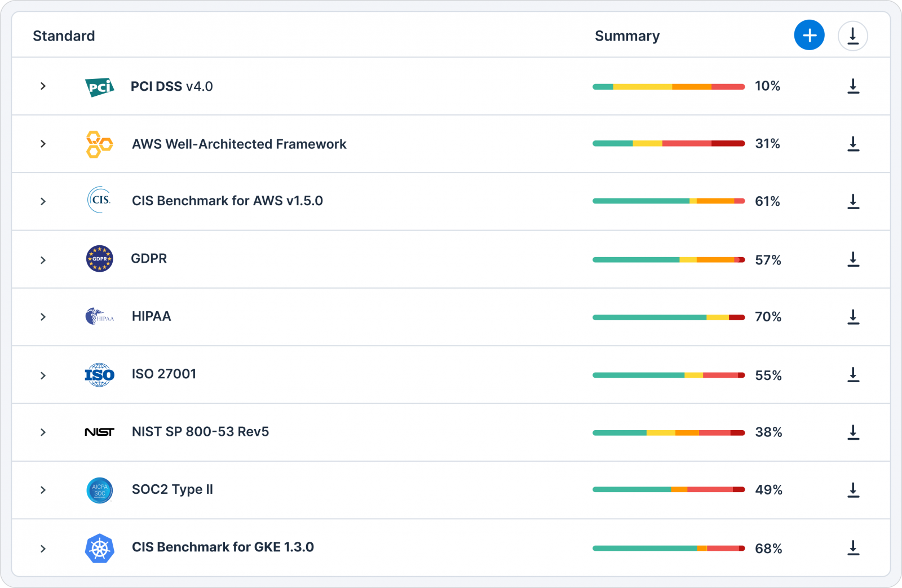The image size is (902, 588).
Task: Click the AWS Well-Architected Framework logo
Action: 99,144
